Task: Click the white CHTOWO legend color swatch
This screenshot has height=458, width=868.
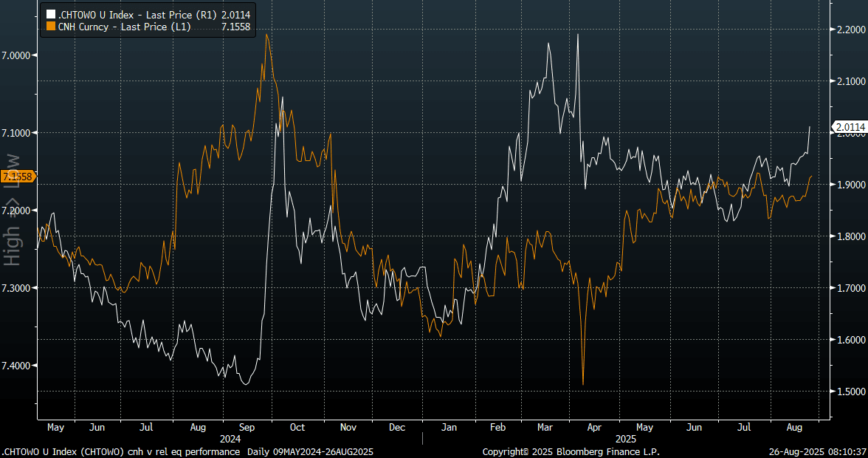Action: [50, 13]
